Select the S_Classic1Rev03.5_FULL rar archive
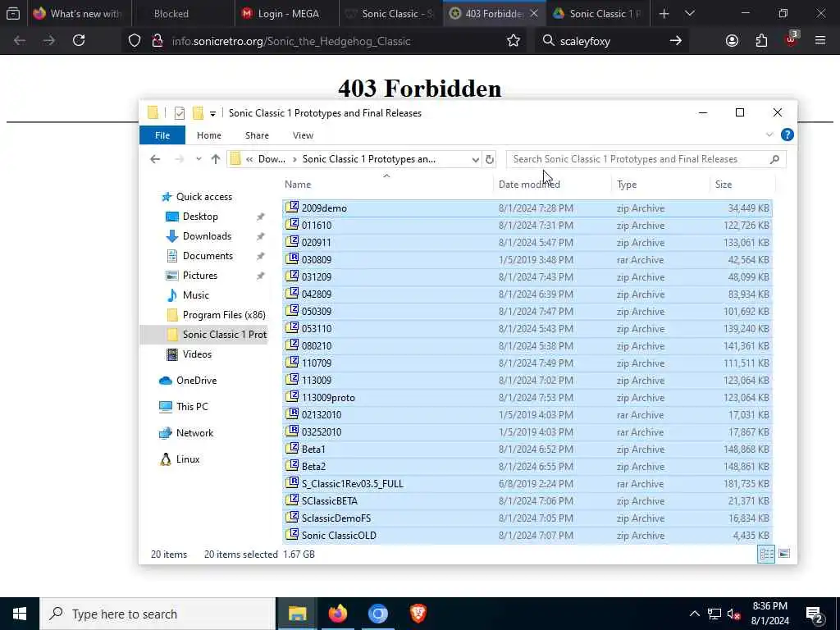The width and height of the screenshot is (840, 630). (527, 484)
